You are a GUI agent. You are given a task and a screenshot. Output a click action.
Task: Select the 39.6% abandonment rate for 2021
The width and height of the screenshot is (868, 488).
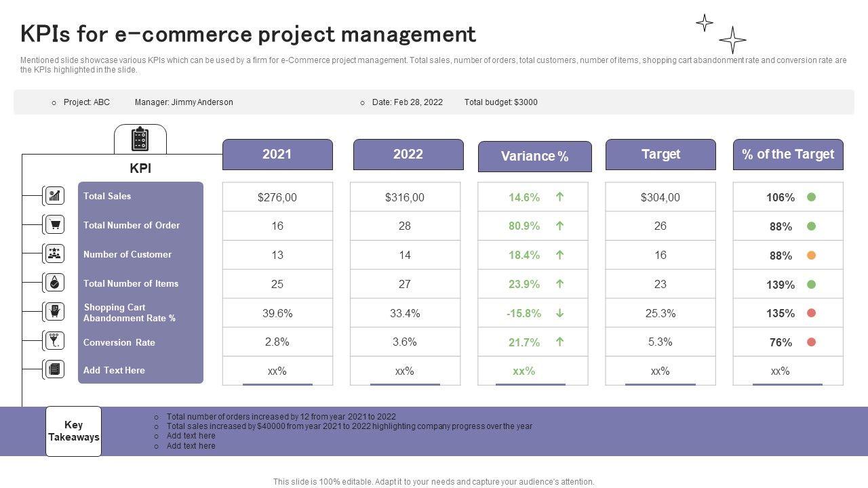coord(277,313)
